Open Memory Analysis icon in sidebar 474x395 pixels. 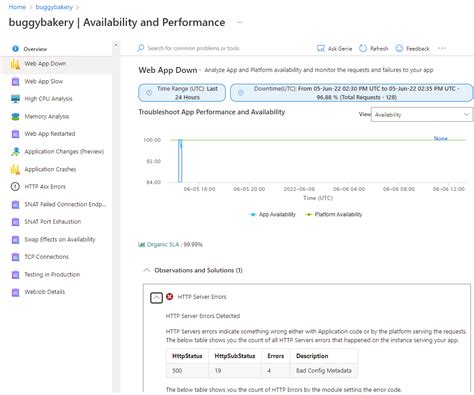[15, 116]
